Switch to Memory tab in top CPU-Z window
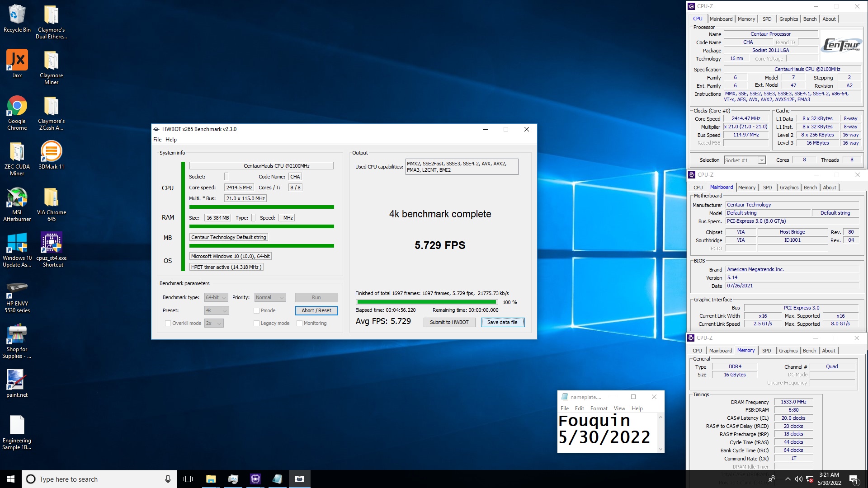 click(746, 19)
